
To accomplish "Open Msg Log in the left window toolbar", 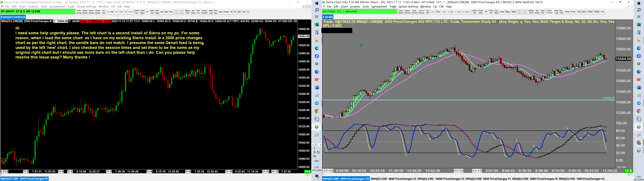I will (x=211, y=12).
